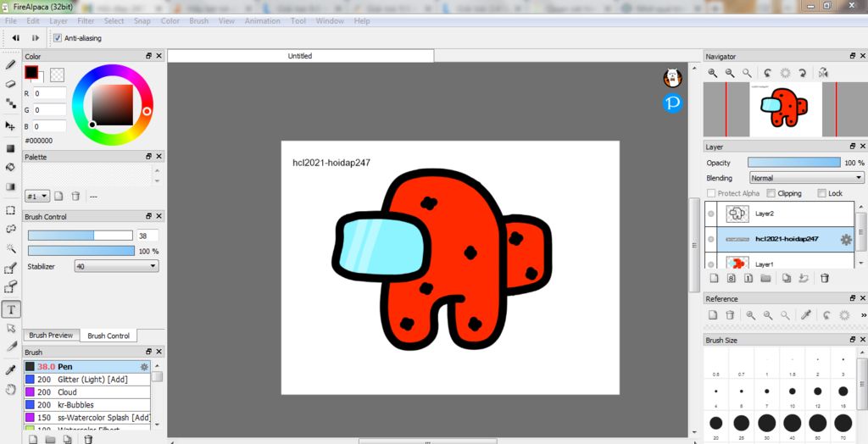Click Navigator zoom out magnifier

[x=730, y=73]
